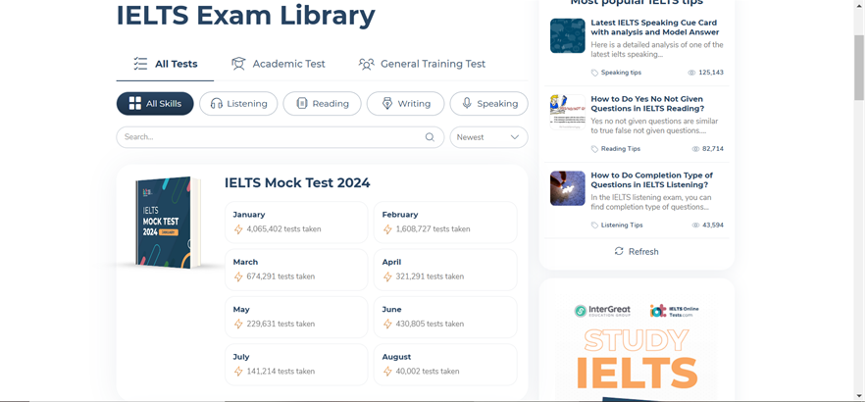Click the eye icon beside 125,143 views

click(691, 73)
